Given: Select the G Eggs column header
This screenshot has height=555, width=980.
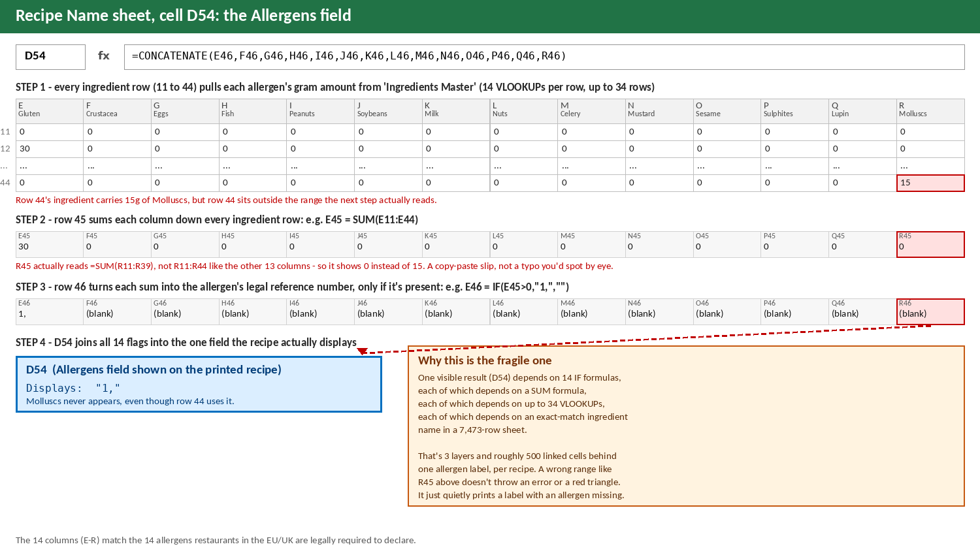Looking at the screenshot, I should coord(185,111).
